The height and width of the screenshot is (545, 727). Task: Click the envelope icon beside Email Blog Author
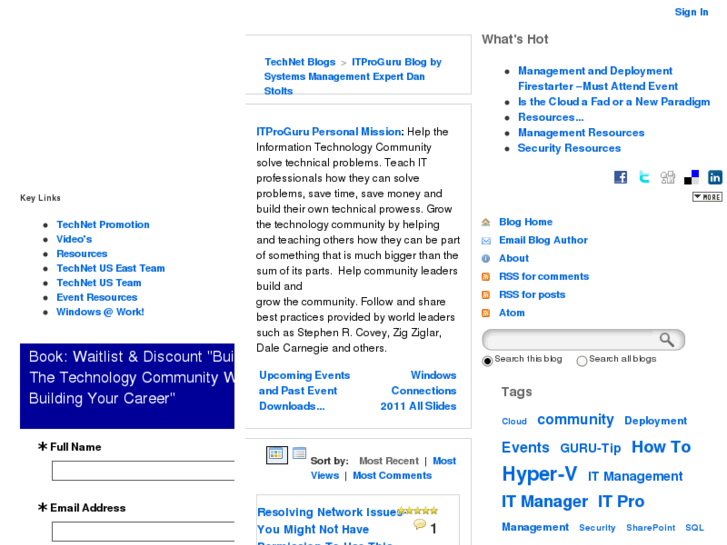point(486,240)
